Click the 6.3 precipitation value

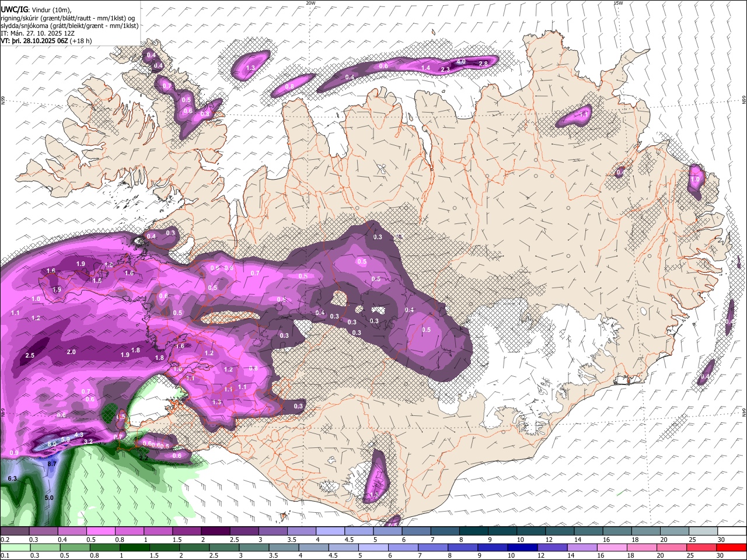pyautogui.click(x=12, y=478)
